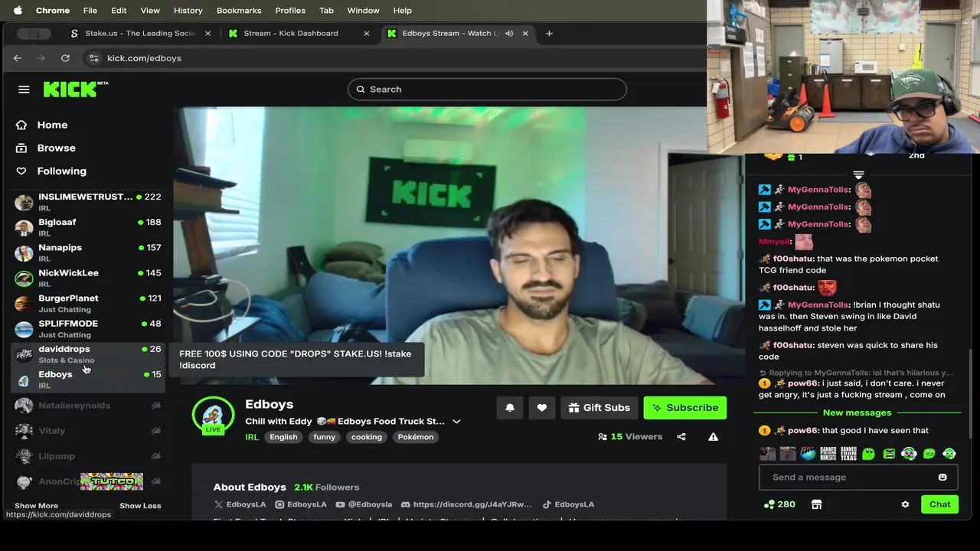Open NickWickLee channel in sidebar
This screenshot has height=551, width=980.
click(88, 278)
